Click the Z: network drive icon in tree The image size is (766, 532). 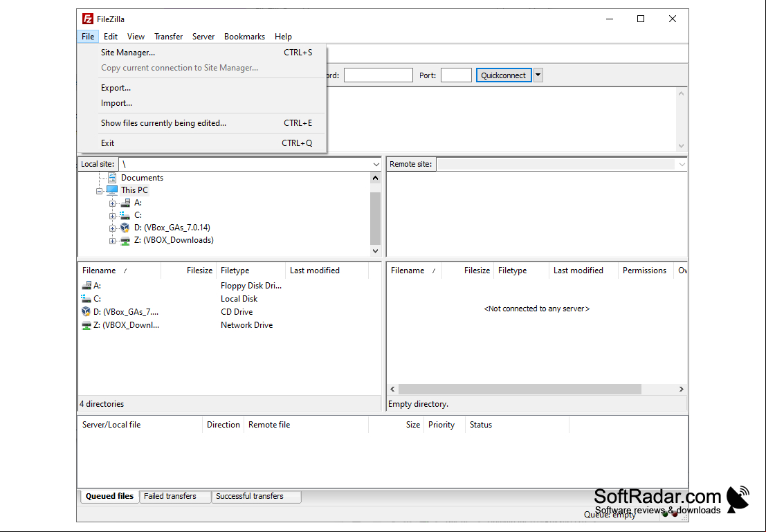point(125,240)
